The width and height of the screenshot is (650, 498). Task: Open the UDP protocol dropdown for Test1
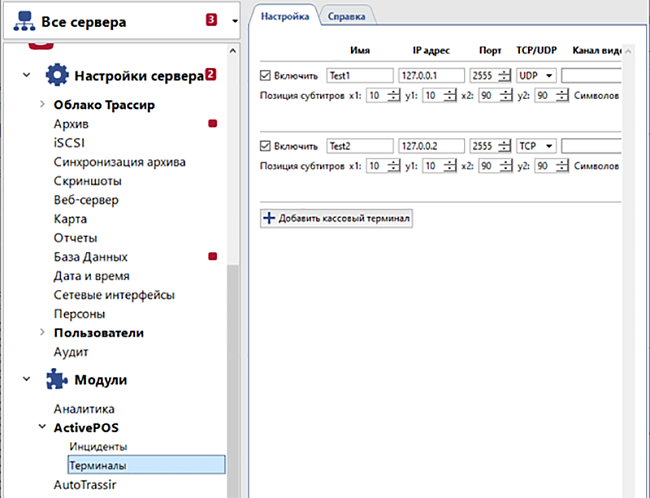tap(536, 75)
